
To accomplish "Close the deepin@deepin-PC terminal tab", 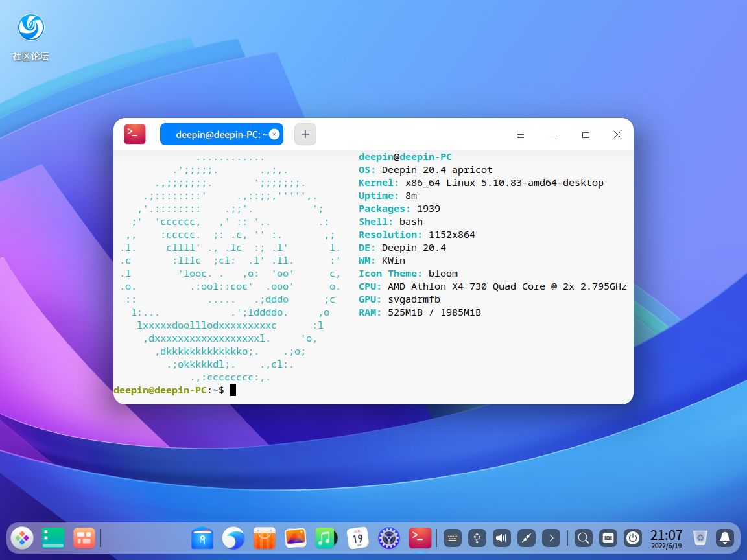I will click(x=274, y=134).
